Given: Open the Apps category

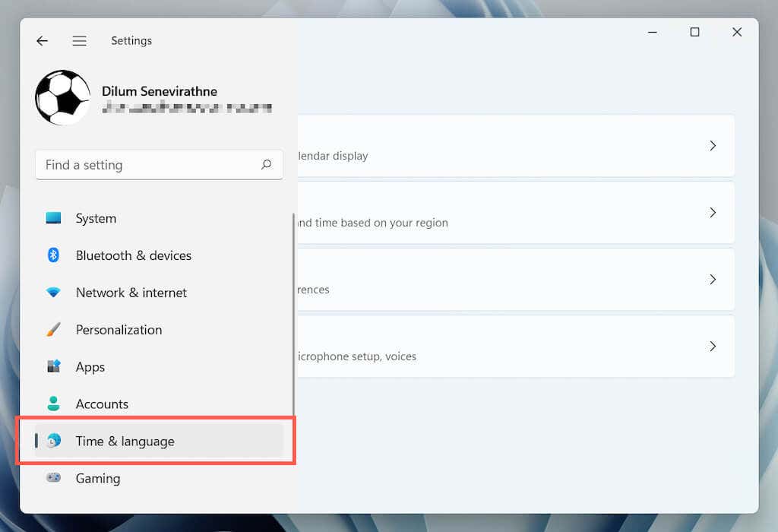Looking at the screenshot, I should pos(159,367).
